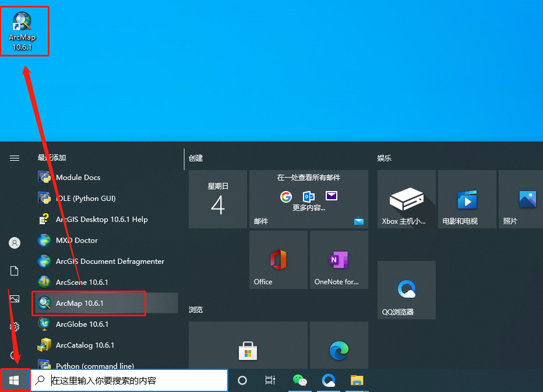Launch ArcScene 10.6.1
This screenshot has width=543, height=392.
[x=105, y=282]
